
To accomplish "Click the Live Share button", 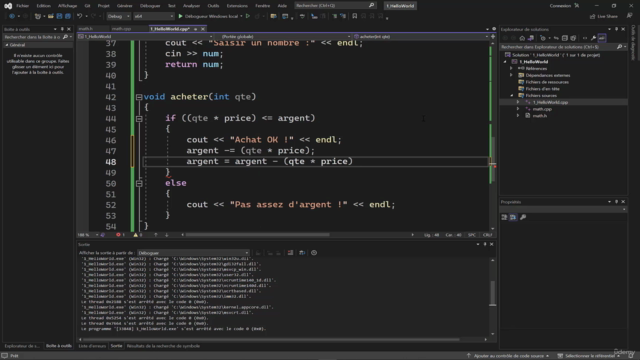I will click(604, 16).
